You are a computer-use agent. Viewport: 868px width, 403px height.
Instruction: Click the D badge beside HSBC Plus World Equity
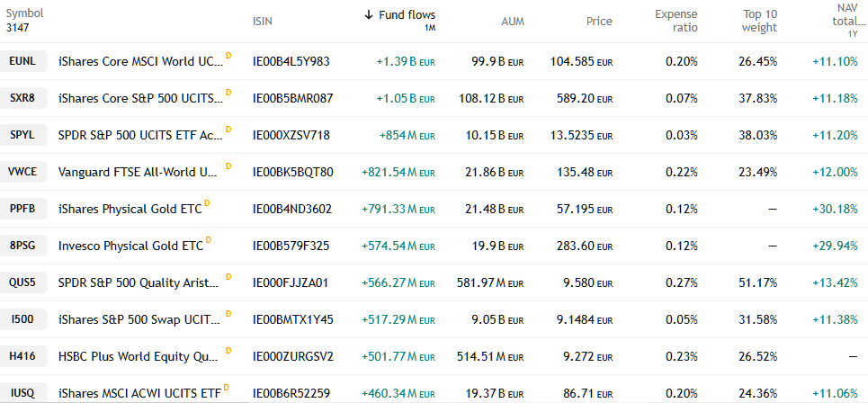[228, 351]
